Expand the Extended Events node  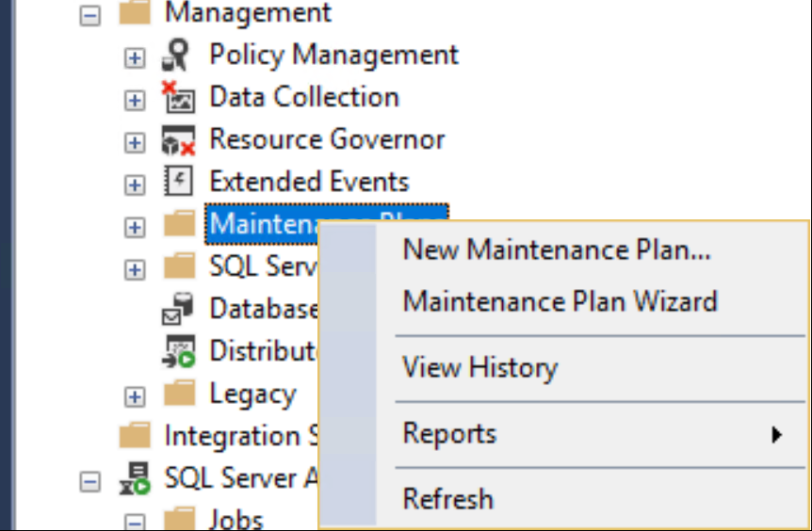pos(135,185)
